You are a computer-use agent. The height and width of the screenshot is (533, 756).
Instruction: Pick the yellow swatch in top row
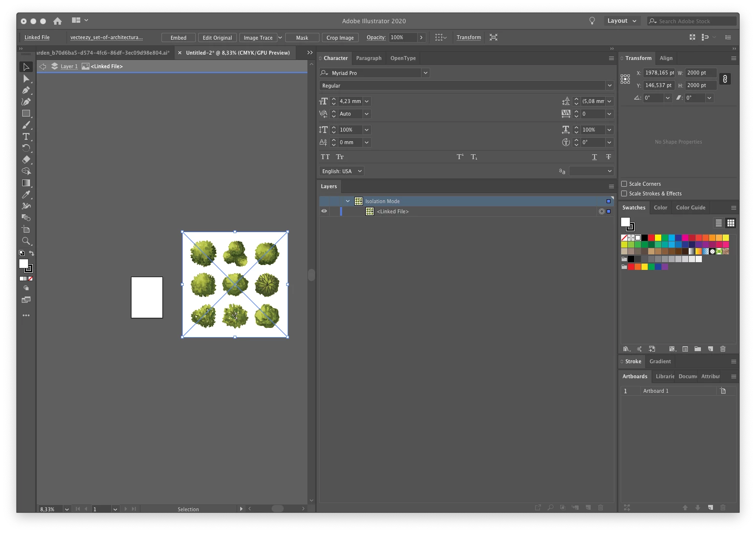click(658, 237)
